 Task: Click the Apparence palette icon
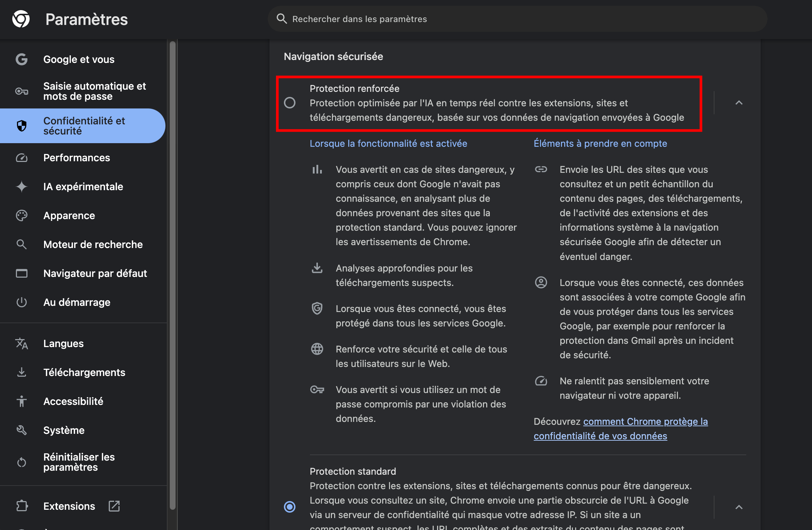(x=22, y=215)
